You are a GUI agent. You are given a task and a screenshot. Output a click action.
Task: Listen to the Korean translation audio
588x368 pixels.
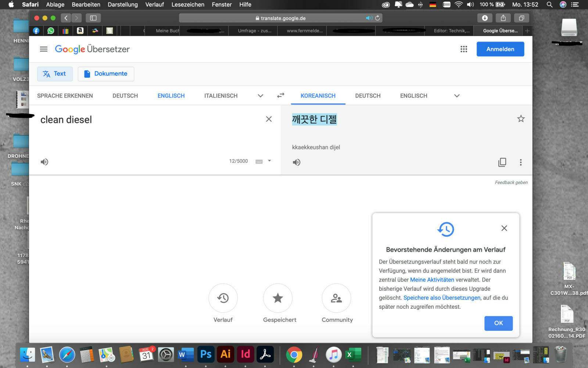[x=297, y=162]
